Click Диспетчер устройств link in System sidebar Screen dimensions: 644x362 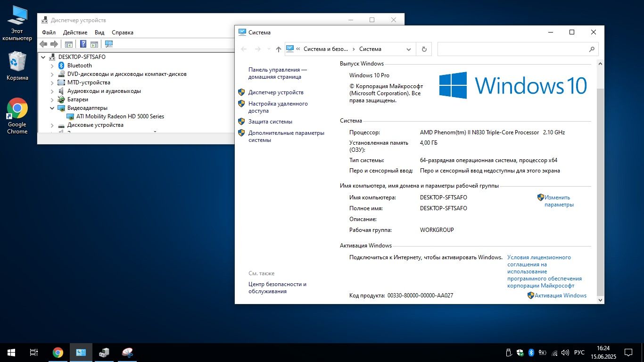pyautogui.click(x=276, y=92)
